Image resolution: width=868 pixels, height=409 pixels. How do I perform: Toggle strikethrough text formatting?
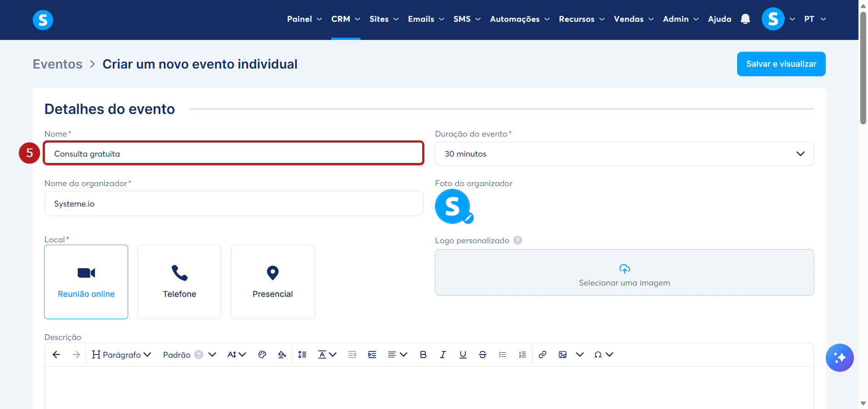483,355
